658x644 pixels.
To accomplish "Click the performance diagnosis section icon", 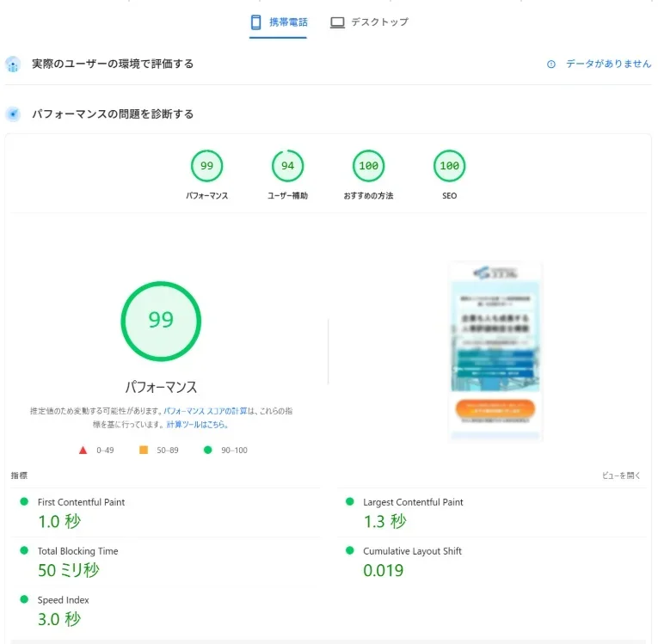I will (x=13, y=114).
